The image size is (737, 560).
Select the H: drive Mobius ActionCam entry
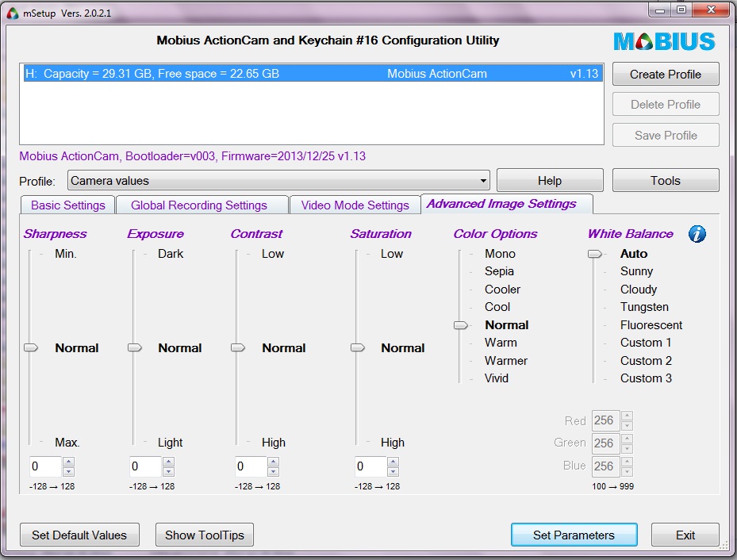coord(311,74)
